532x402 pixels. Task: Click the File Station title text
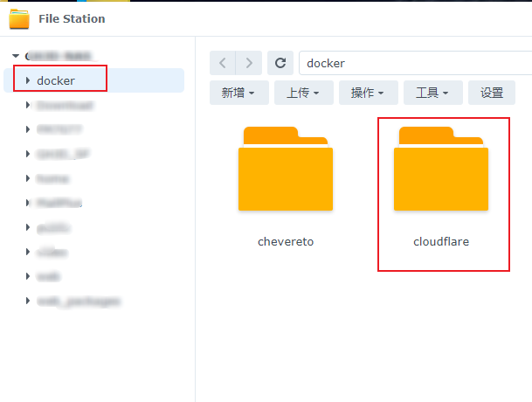pos(72,18)
